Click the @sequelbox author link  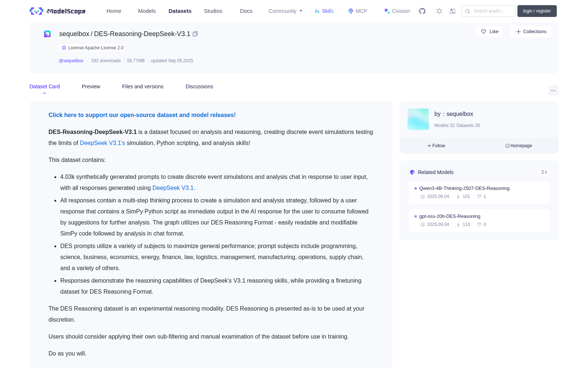(71, 61)
